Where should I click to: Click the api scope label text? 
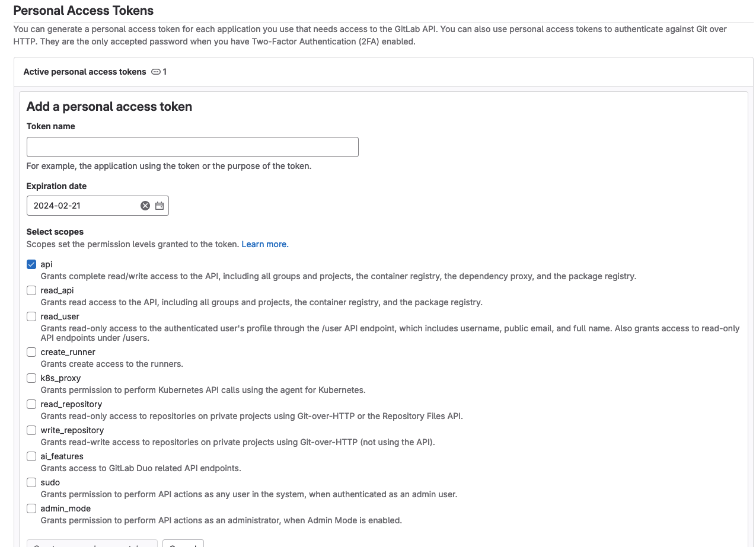(x=46, y=264)
